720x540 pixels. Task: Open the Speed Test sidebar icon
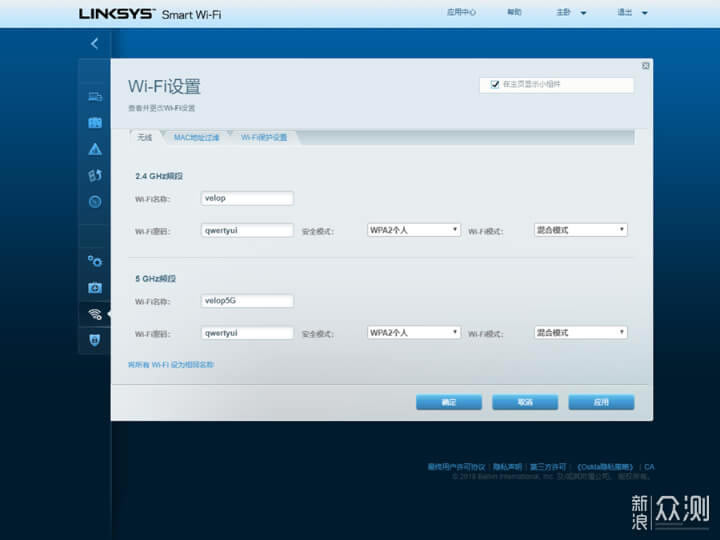point(95,201)
